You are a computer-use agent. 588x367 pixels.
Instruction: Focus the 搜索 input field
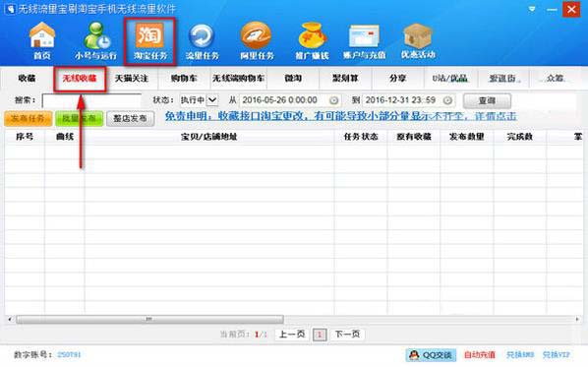click(91, 100)
